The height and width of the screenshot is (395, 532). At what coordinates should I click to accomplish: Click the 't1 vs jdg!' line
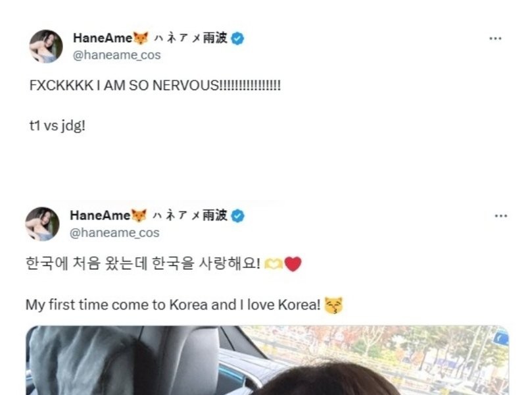click(57, 126)
